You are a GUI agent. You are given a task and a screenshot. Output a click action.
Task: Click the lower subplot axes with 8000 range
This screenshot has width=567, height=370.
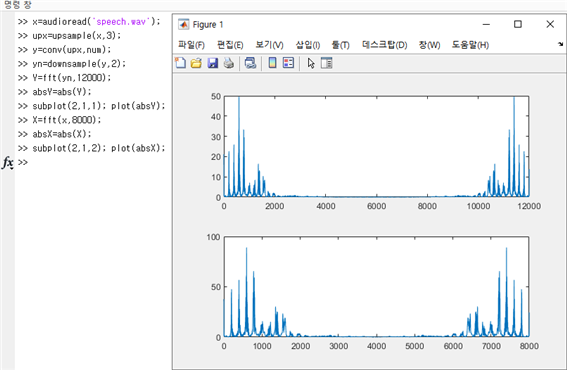coord(376,287)
